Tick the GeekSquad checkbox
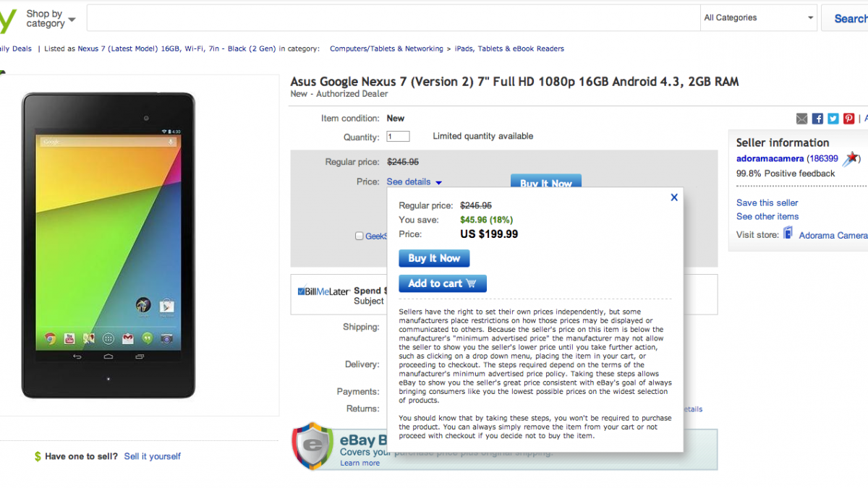 click(359, 236)
